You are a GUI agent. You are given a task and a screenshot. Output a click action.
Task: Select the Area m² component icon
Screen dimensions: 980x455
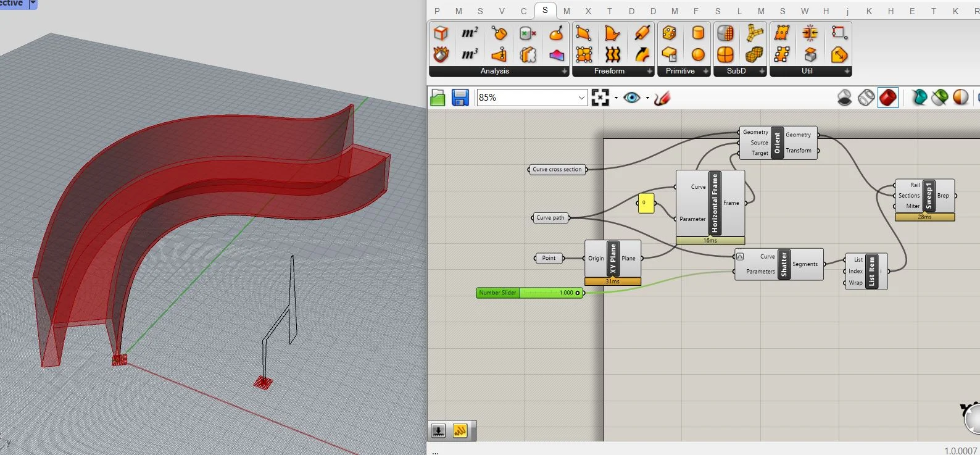point(470,33)
